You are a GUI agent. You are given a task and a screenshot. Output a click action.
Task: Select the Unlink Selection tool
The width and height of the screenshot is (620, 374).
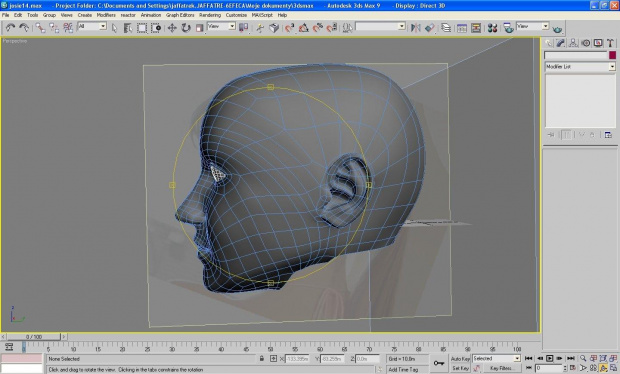click(54, 28)
